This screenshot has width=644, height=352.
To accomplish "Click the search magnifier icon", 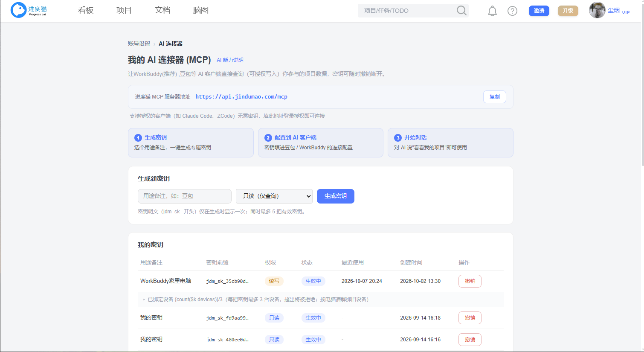I will point(461,11).
